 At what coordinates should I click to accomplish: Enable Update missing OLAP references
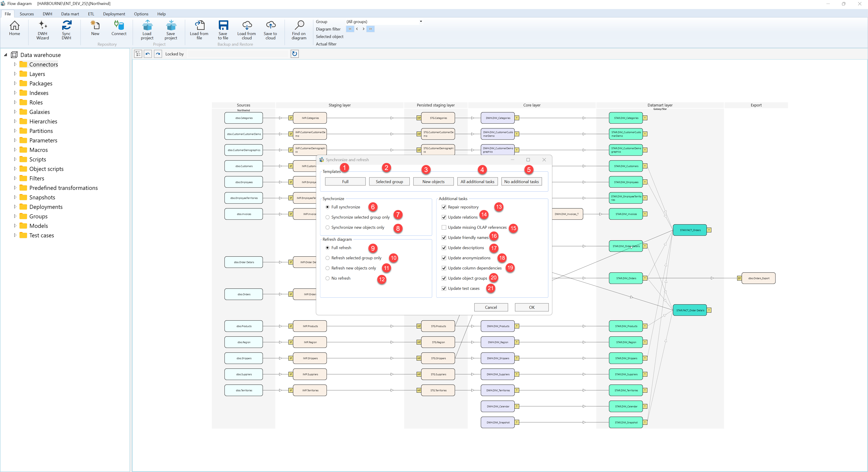click(444, 227)
